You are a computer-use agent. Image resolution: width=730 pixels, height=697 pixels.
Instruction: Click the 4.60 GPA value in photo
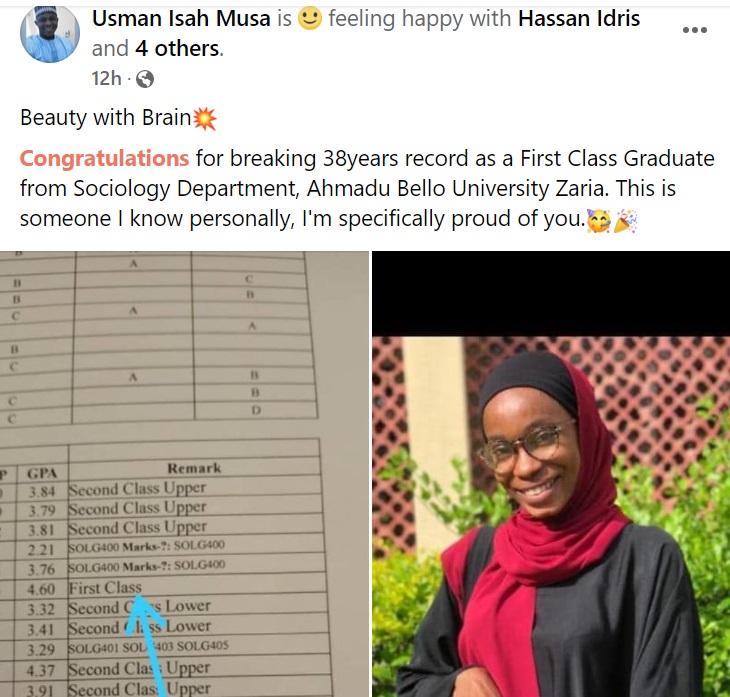point(40,587)
